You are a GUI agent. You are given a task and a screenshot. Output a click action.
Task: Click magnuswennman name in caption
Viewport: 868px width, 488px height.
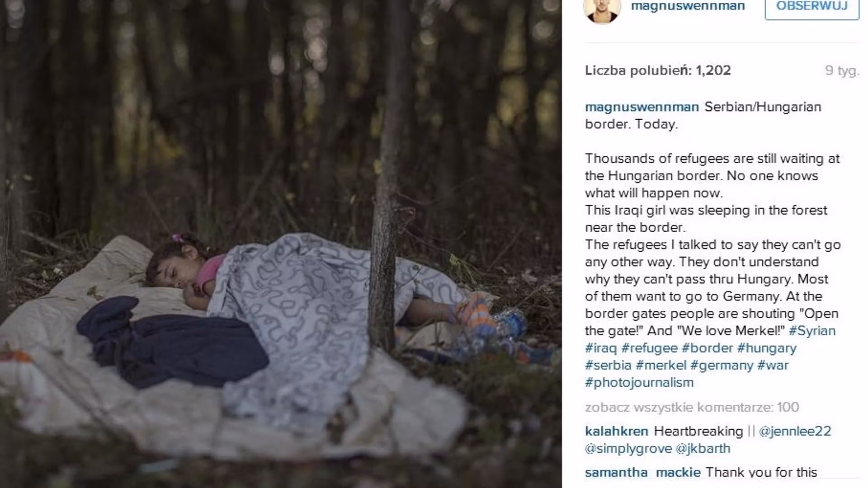point(642,107)
